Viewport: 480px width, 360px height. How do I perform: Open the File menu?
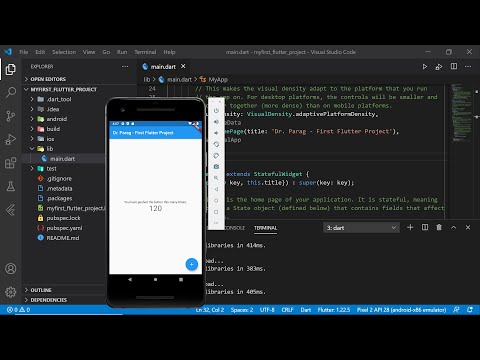[24, 52]
